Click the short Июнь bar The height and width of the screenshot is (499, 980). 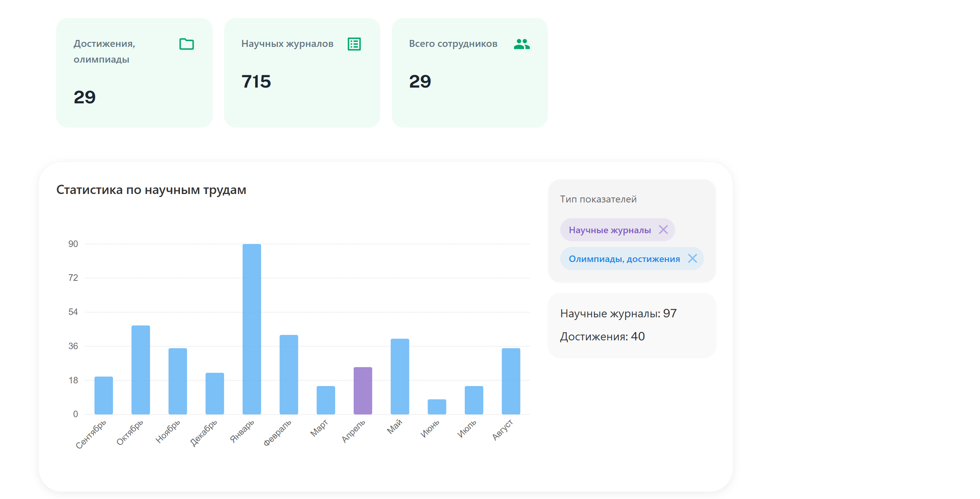[x=437, y=407]
